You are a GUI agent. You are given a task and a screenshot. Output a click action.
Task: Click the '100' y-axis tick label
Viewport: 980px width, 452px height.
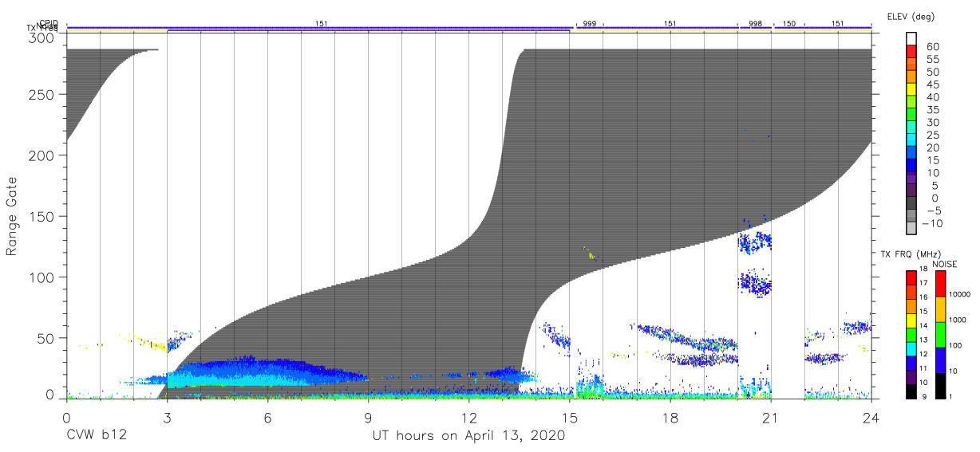coord(43,277)
